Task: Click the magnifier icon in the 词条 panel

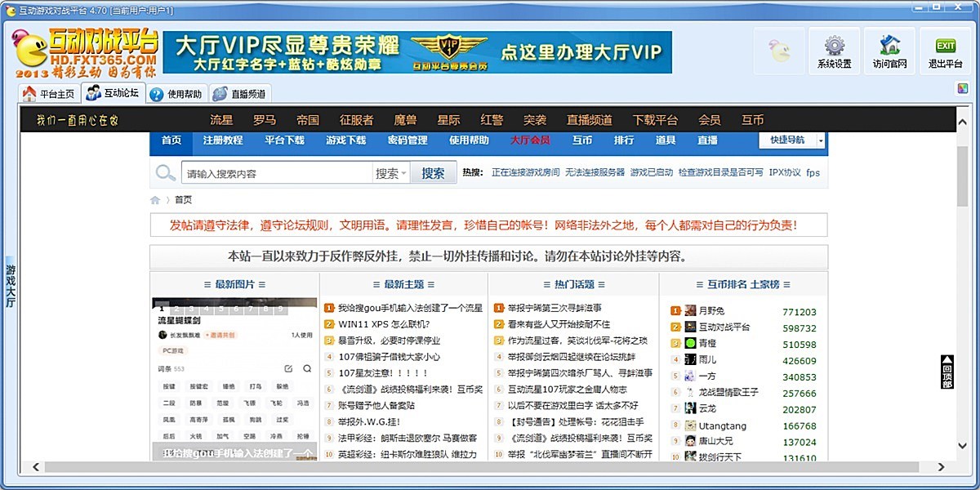Action: [307, 368]
